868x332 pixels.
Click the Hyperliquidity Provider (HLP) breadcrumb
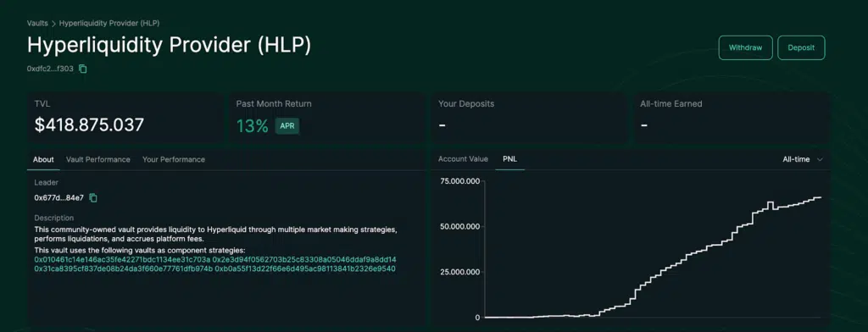(x=109, y=23)
